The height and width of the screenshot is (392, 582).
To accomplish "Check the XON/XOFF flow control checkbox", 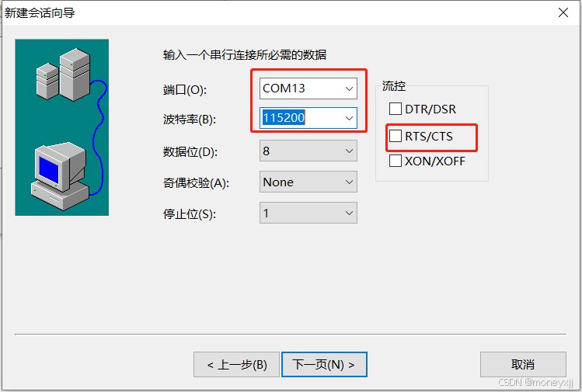I will [x=396, y=161].
